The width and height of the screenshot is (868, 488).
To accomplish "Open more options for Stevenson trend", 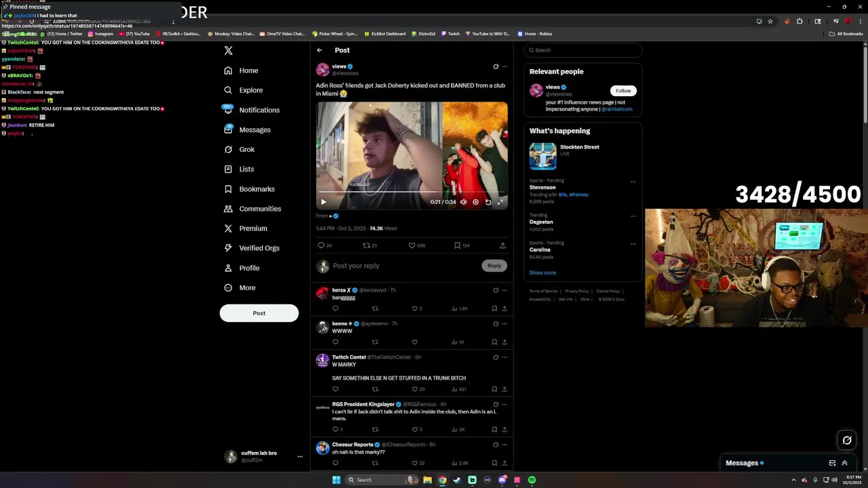I will coord(633,182).
